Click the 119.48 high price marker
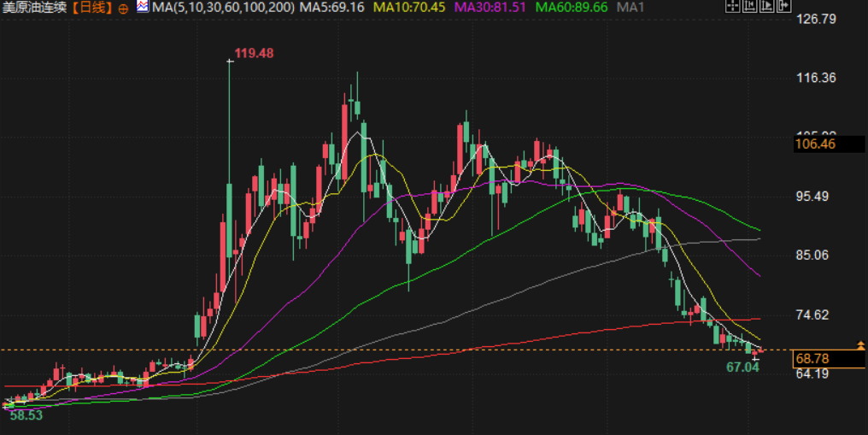The image size is (868, 435). [x=254, y=53]
